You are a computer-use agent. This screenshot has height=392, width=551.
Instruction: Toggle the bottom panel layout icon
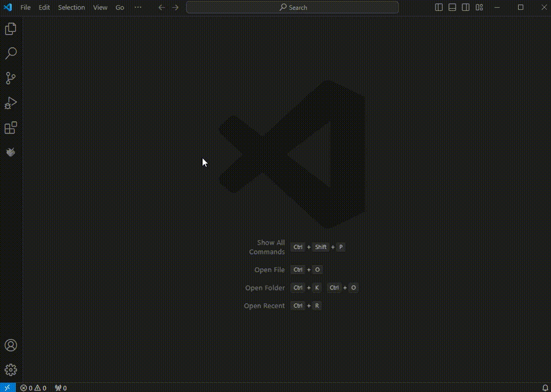[x=452, y=7]
